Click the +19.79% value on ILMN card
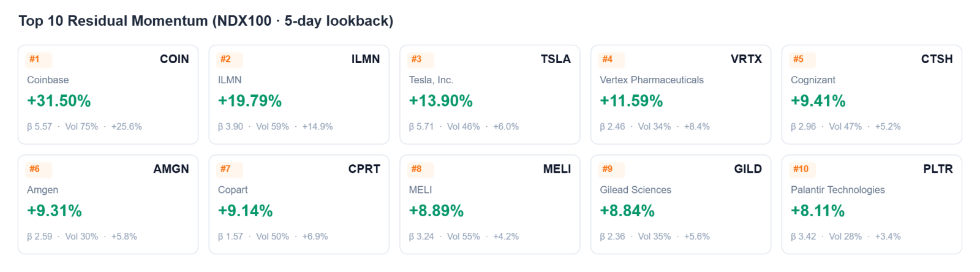The width and height of the screenshot is (980, 272). 250,101
